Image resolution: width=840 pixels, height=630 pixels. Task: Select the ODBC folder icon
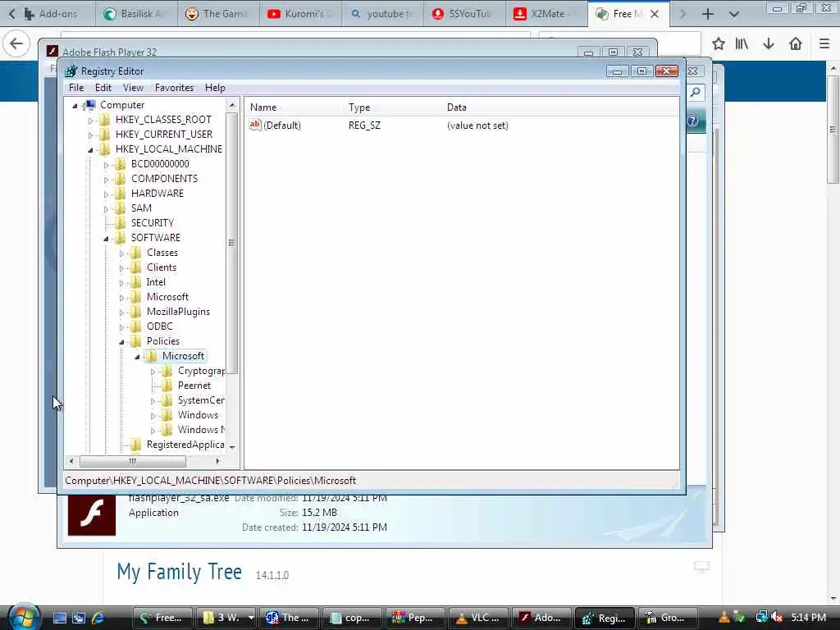point(136,326)
